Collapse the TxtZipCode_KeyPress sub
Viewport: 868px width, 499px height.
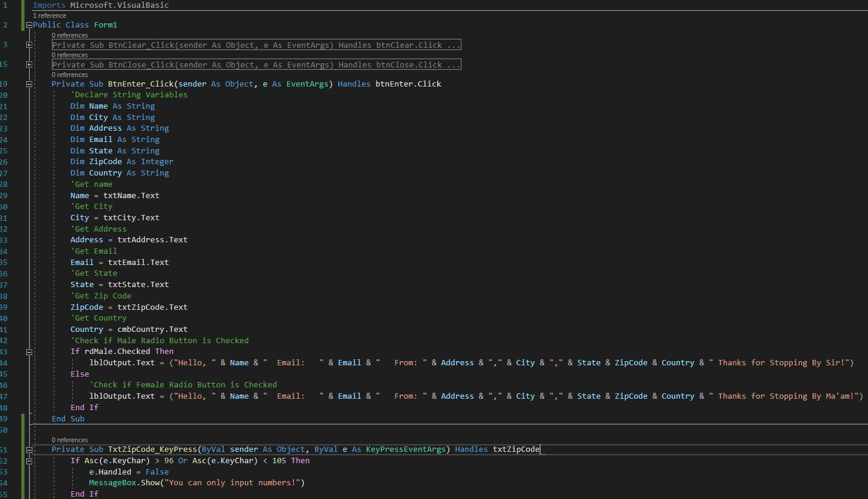coord(29,449)
